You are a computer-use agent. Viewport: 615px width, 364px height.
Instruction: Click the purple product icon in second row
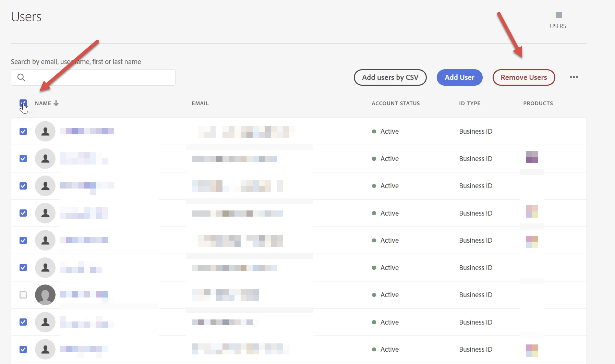[x=532, y=157]
